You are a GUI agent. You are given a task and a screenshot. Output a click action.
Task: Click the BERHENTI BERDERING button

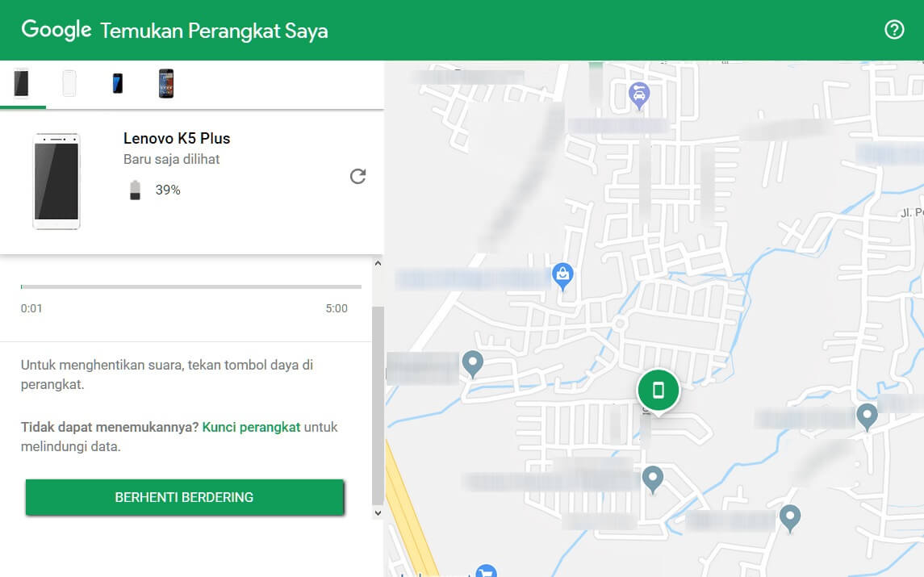(185, 497)
